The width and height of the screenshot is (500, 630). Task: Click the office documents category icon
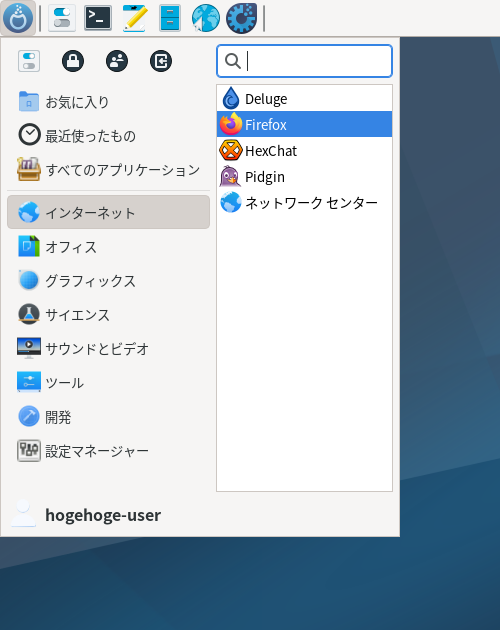point(29,246)
